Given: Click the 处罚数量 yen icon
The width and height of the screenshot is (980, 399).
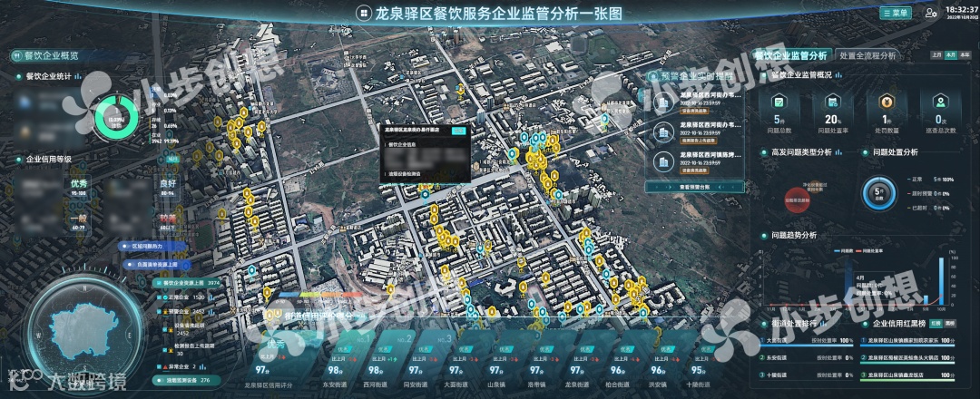Looking at the screenshot, I should [887, 102].
